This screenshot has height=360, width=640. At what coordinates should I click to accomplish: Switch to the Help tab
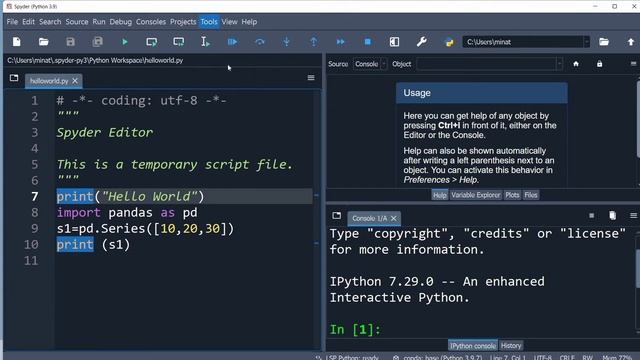point(440,195)
